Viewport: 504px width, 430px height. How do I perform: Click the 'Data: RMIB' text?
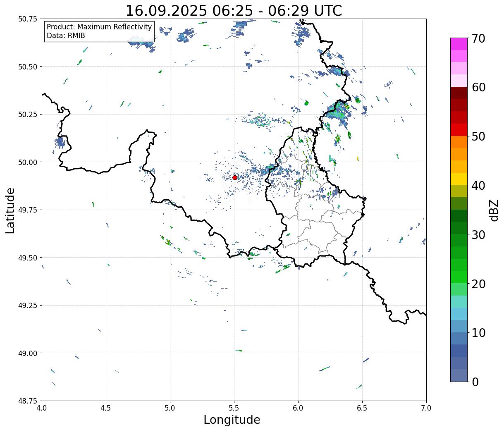pos(66,36)
